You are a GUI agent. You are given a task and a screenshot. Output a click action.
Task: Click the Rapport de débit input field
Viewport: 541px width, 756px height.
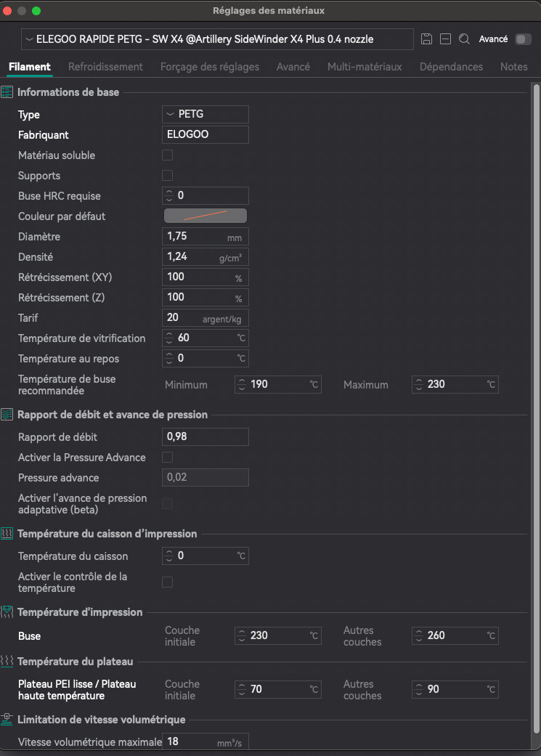point(205,436)
